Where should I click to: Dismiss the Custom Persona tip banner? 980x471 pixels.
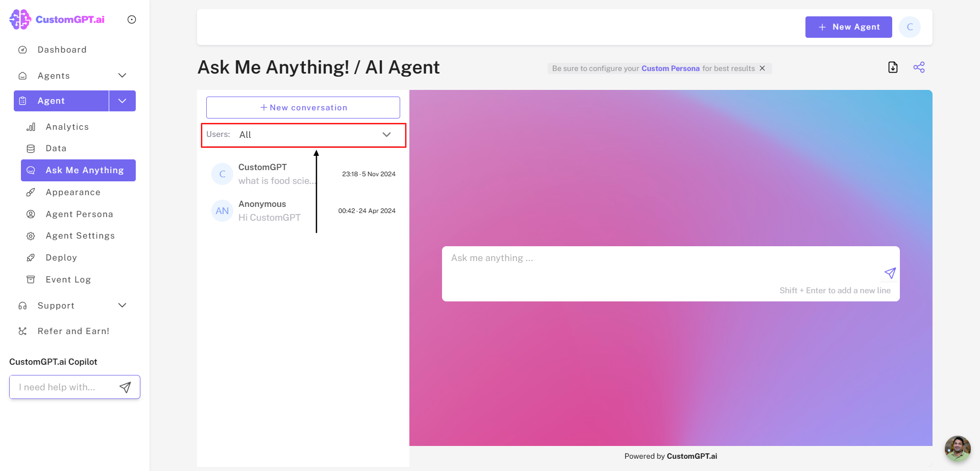762,68
